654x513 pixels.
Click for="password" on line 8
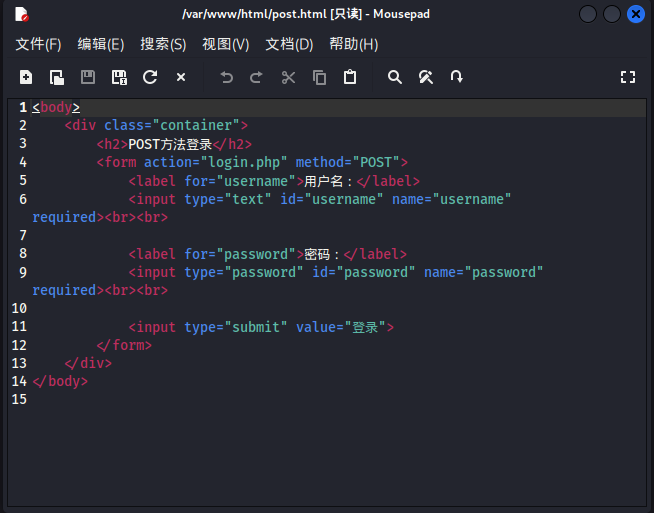[x=240, y=254]
